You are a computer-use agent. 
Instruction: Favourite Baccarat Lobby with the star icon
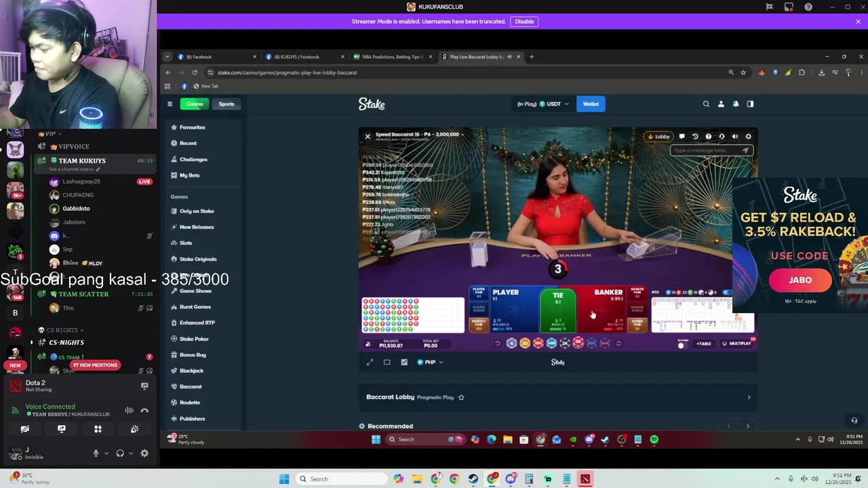pos(461,397)
